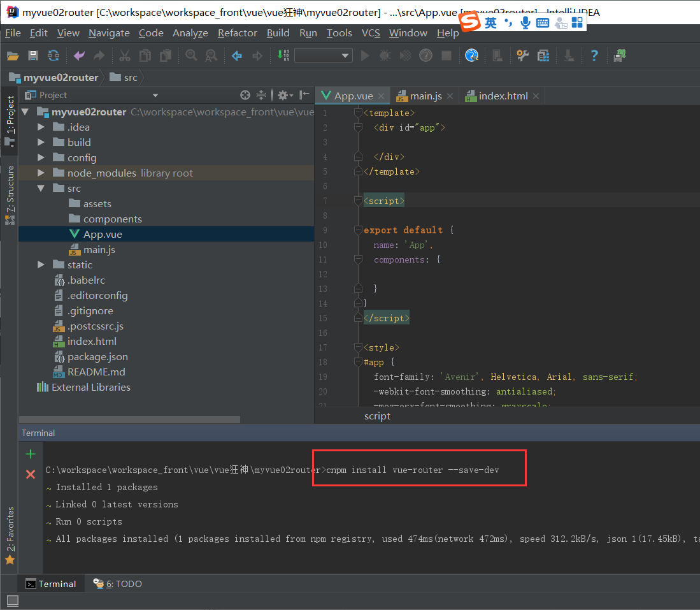Expand the node_modules folder

(x=41, y=173)
